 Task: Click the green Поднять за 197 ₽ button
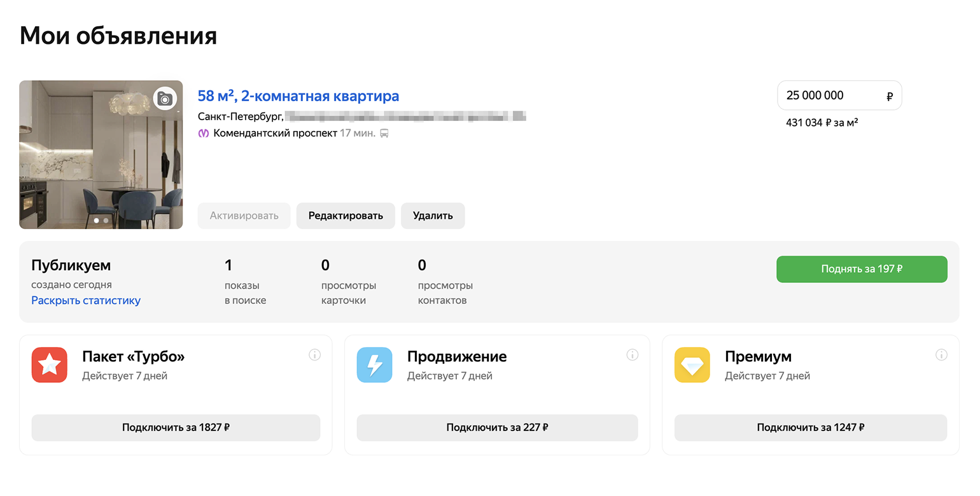point(861,269)
